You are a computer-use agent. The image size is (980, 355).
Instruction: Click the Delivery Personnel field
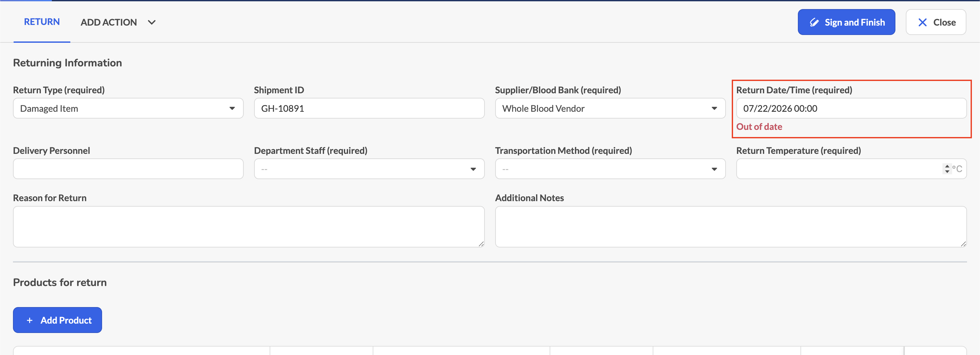coord(128,169)
